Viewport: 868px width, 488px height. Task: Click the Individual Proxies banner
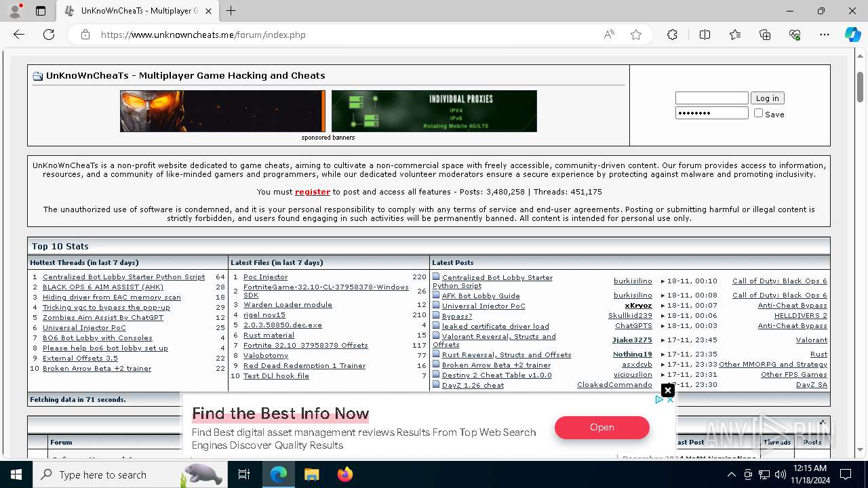point(434,111)
